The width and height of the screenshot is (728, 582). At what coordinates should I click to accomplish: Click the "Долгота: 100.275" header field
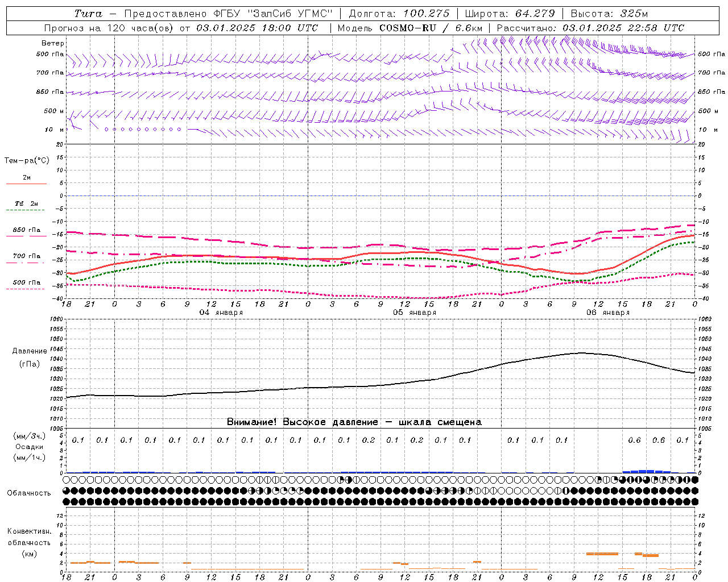pyautogui.click(x=399, y=14)
